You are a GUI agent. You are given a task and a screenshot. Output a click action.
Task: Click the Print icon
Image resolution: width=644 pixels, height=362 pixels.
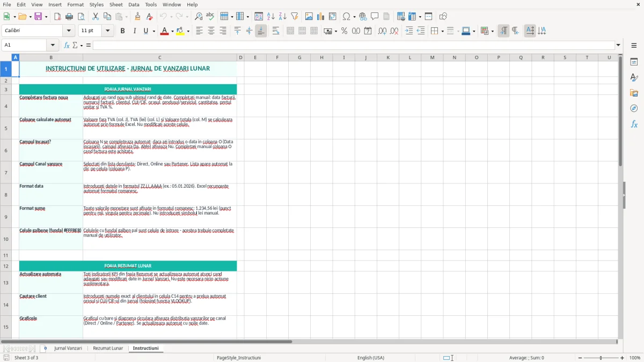(69, 17)
